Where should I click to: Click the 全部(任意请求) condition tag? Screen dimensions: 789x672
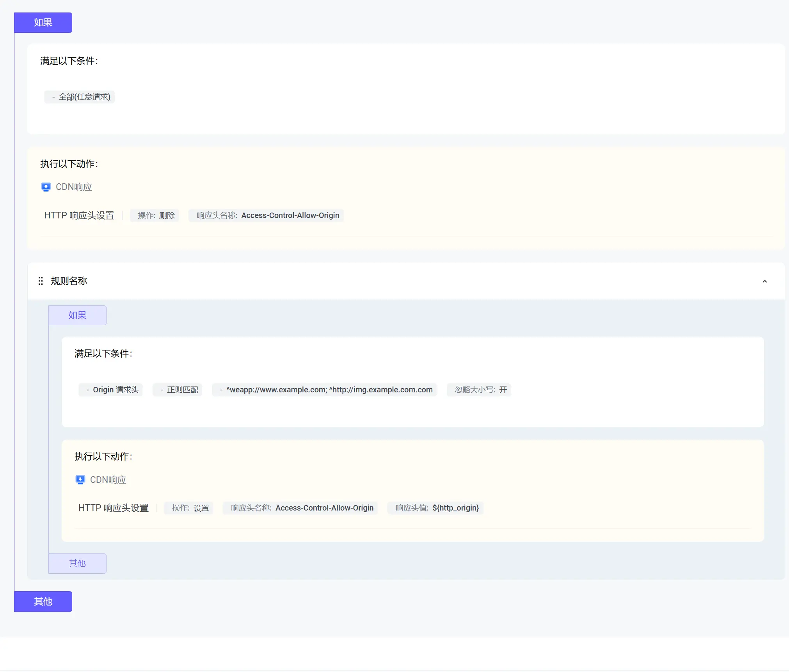79,97
